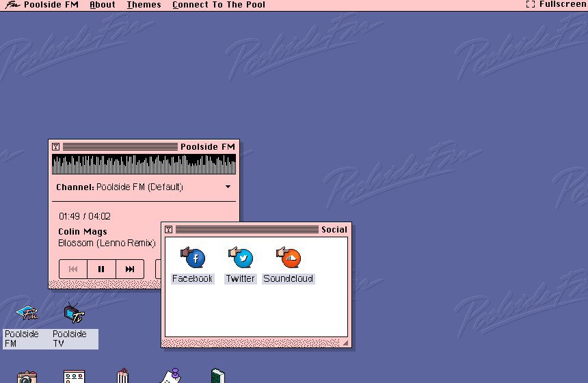Click the FM logo in the menu bar
The width and height of the screenshot is (588, 383).
12,5
